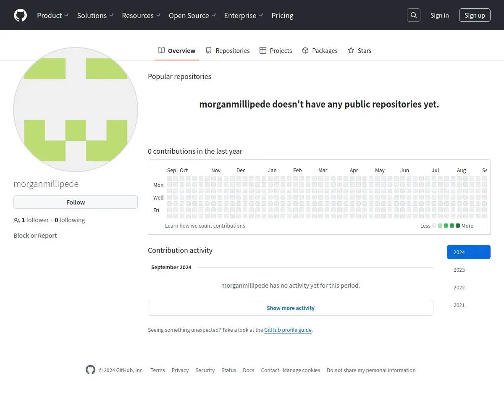Select the Contribution activity heading
Viewport: 504px width, 420px height.
point(180,250)
